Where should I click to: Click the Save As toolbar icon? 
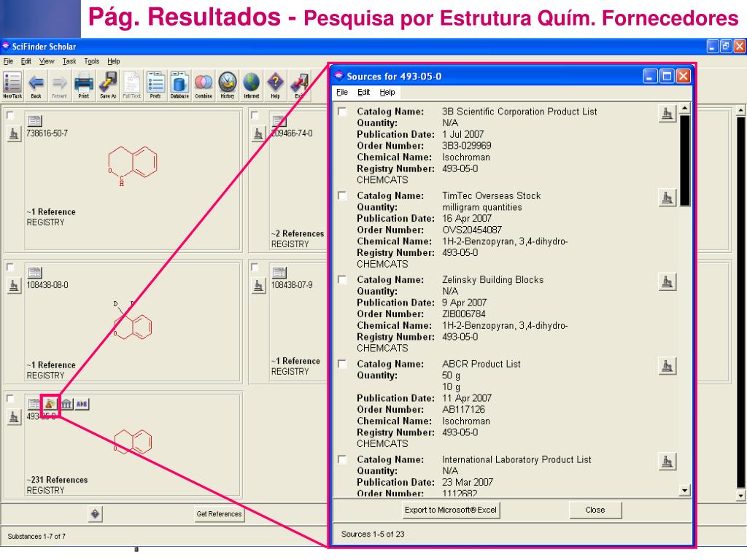[108, 85]
